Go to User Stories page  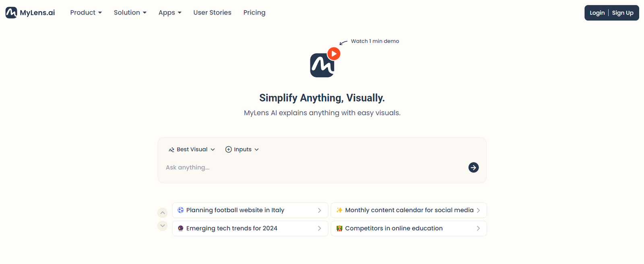pos(212,12)
